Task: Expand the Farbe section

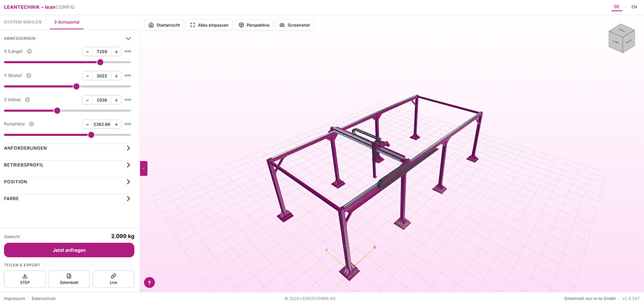Action: pyautogui.click(x=67, y=198)
